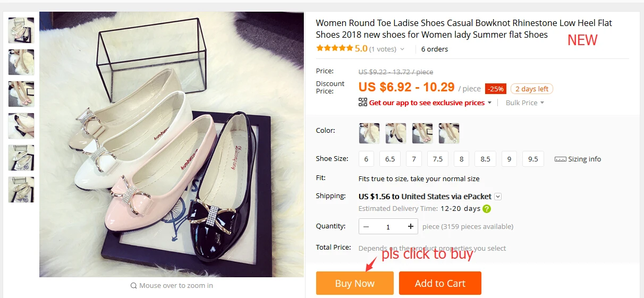644x298 pixels.
Task: Expand the 'Get our app' prices dropdown
Action: coord(489,103)
